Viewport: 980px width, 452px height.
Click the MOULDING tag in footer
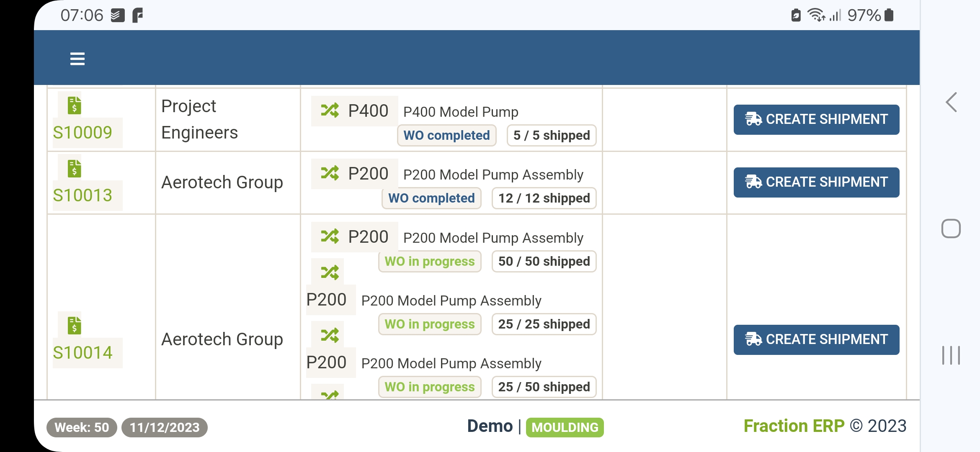(565, 427)
